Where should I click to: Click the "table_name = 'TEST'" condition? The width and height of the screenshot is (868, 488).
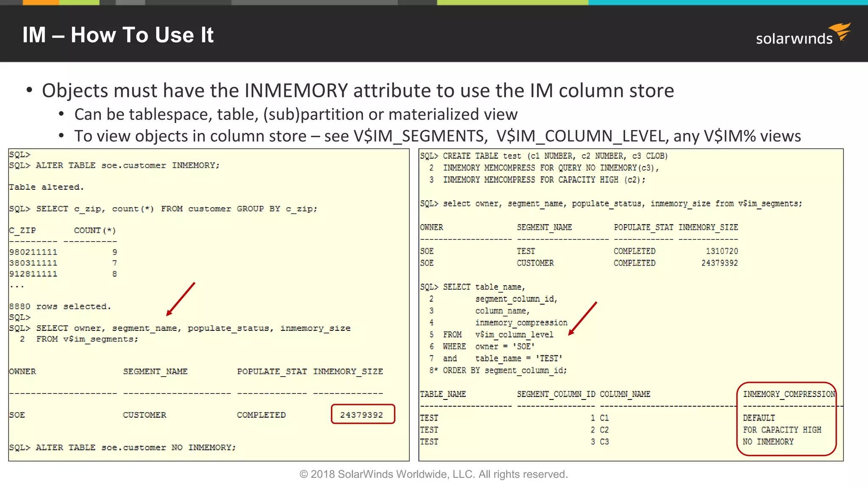[x=519, y=358]
